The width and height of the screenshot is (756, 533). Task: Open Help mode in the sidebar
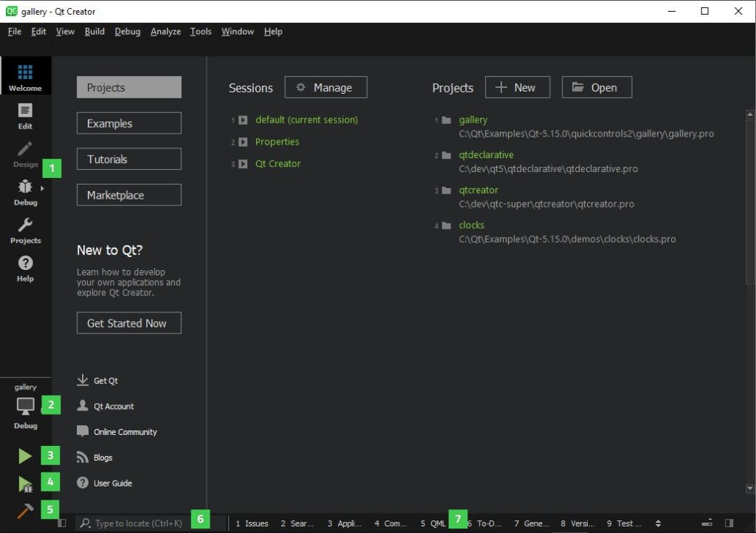tap(25, 270)
